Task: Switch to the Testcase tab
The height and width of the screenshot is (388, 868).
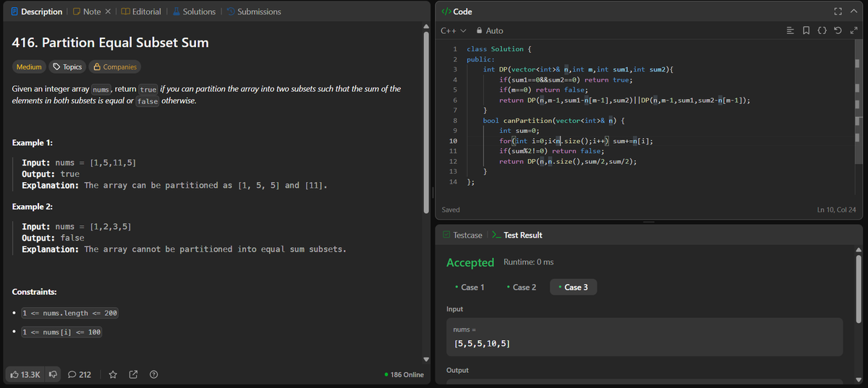Action: tap(461, 235)
